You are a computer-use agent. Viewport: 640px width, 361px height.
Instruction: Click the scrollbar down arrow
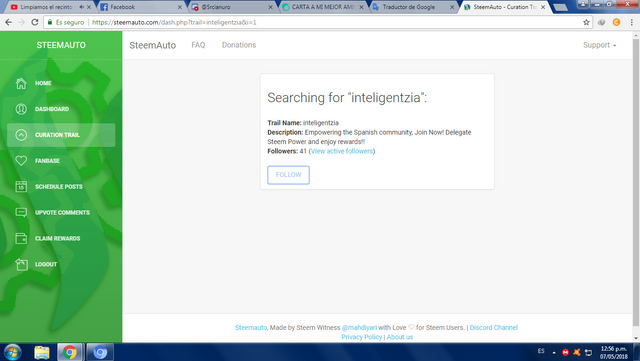(x=636, y=338)
